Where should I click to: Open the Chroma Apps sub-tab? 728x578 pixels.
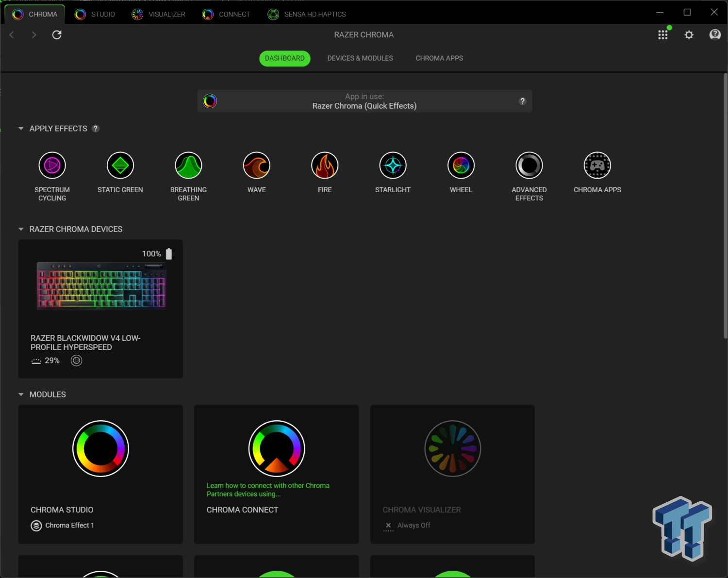pos(439,58)
